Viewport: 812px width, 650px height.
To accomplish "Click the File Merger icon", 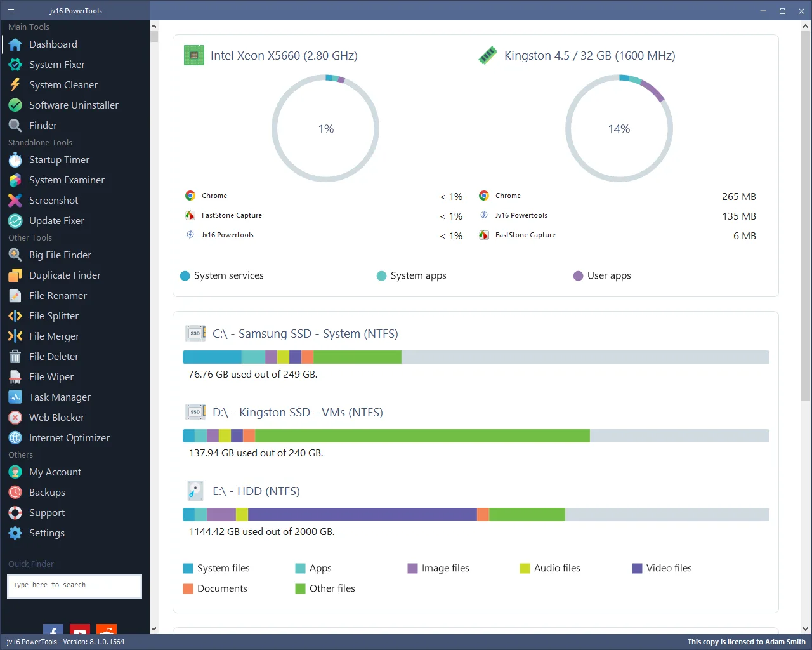I will (15, 336).
